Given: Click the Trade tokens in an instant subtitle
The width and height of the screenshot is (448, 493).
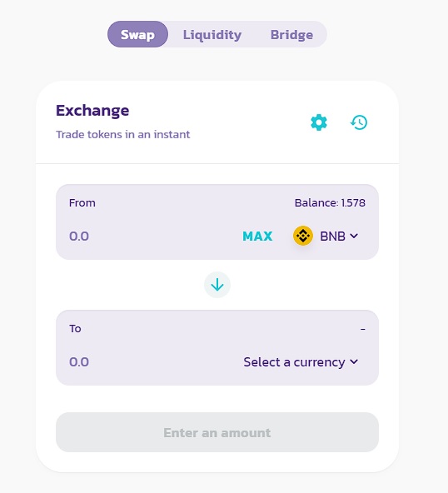Looking at the screenshot, I should click(123, 135).
